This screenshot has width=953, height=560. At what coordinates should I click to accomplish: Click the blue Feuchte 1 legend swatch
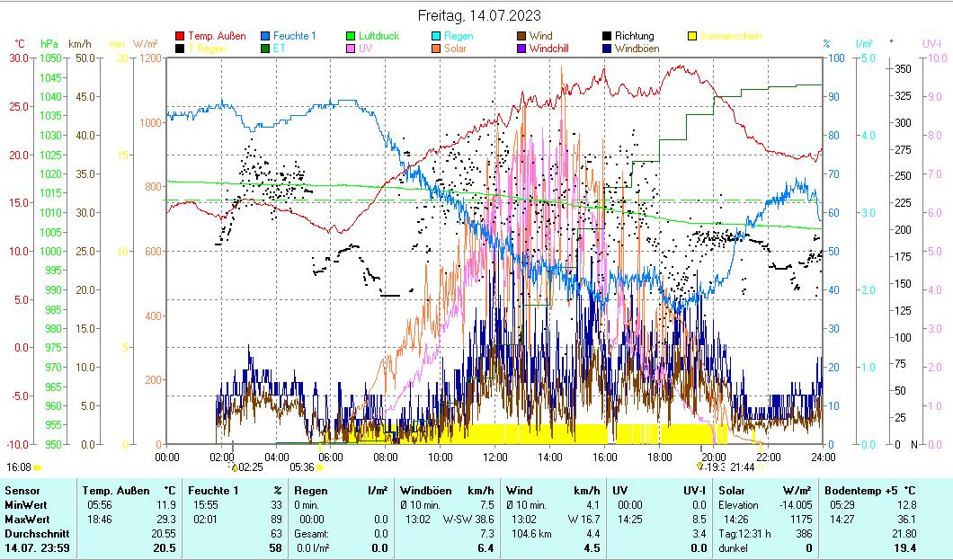265,36
